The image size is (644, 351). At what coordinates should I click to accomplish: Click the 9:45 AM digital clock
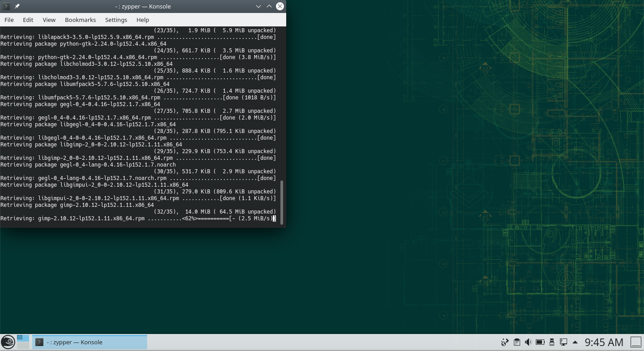click(604, 342)
